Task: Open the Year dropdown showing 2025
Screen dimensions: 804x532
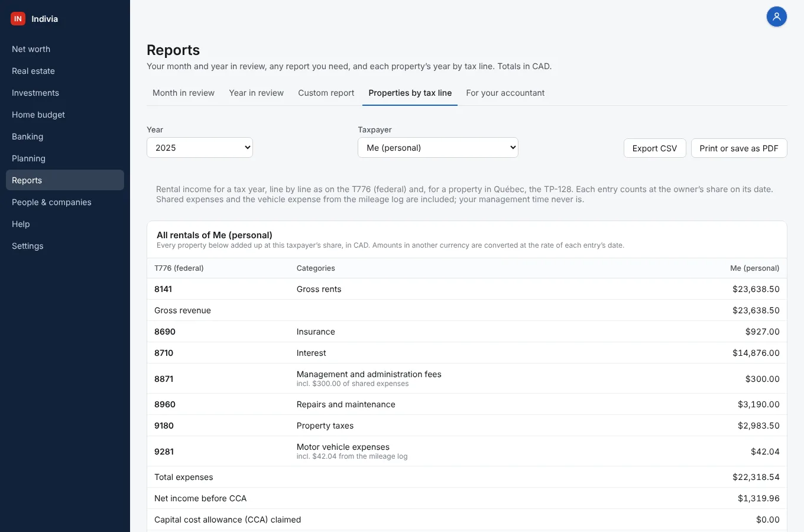Action: tap(200, 148)
